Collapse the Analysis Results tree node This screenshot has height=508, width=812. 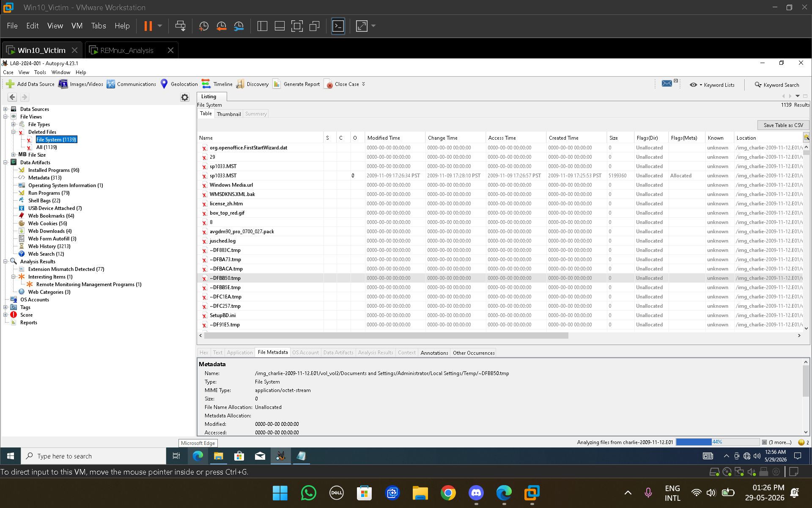[5, 262]
